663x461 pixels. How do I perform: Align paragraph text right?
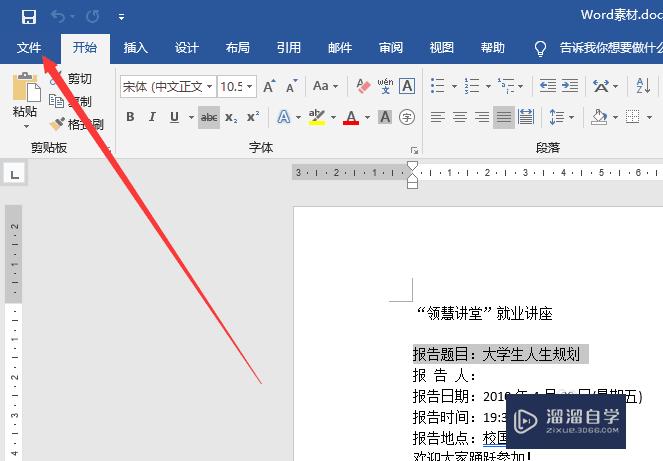point(482,117)
